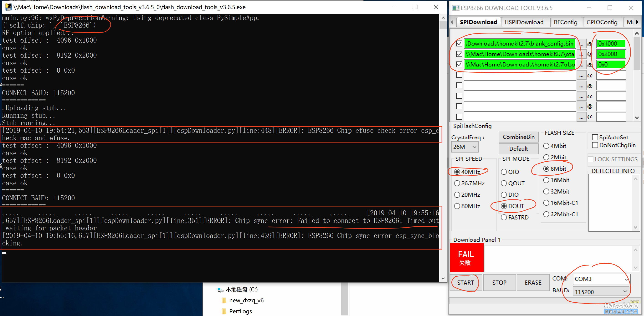644x316 pixels.
Task: Click the 0x1000 address field
Action: (611, 44)
